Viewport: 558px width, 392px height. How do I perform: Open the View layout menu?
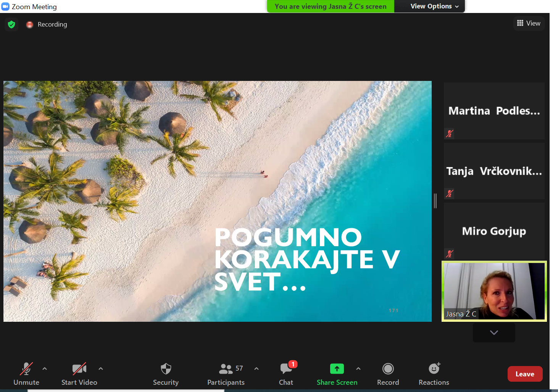(x=529, y=23)
